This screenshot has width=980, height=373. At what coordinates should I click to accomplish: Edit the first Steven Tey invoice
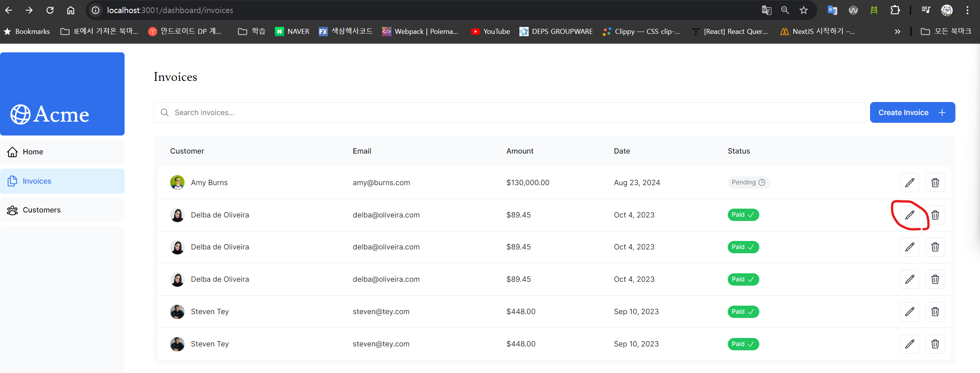point(909,311)
